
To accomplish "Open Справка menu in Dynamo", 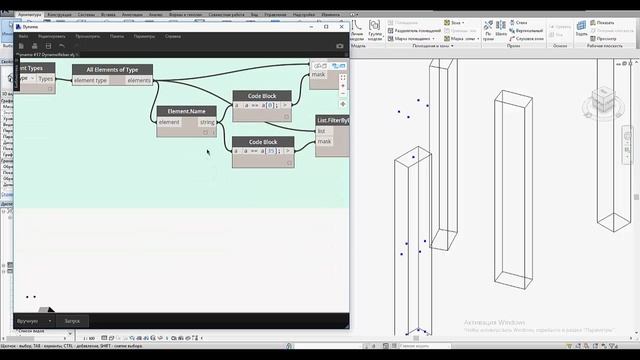I will [173, 36].
